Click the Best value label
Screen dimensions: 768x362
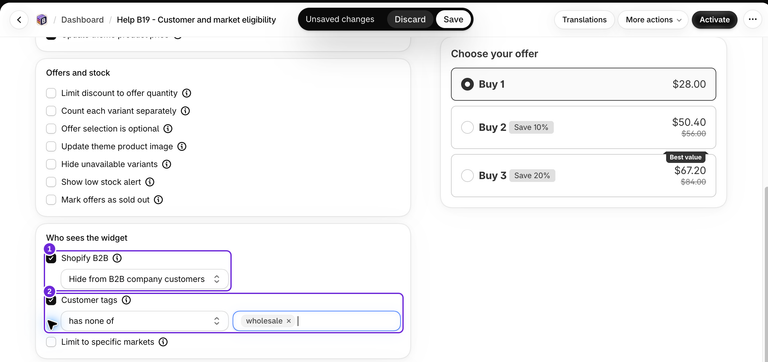coord(686,157)
